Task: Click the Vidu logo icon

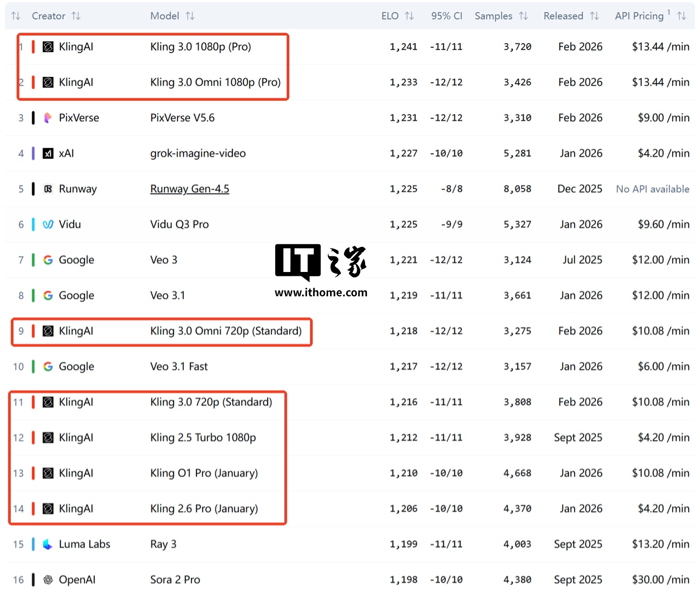Action: (48, 224)
